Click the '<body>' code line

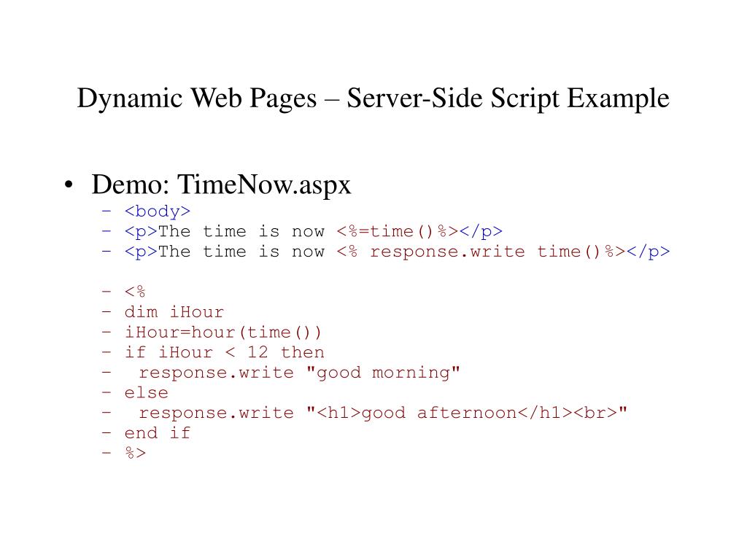[x=158, y=211]
